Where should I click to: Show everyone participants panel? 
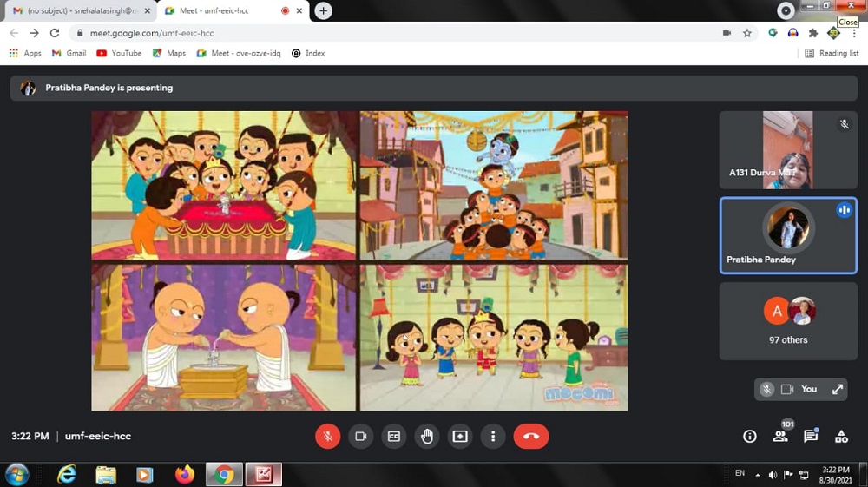(780, 437)
